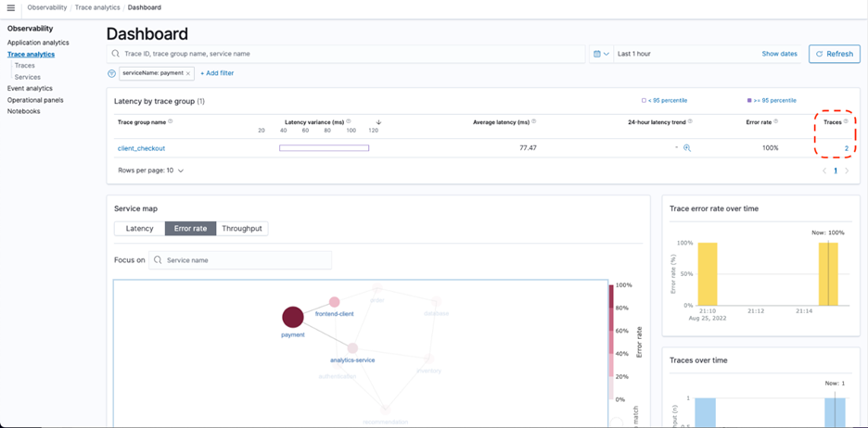Open the date quick menu chevron
868x428 pixels.
tap(606, 54)
